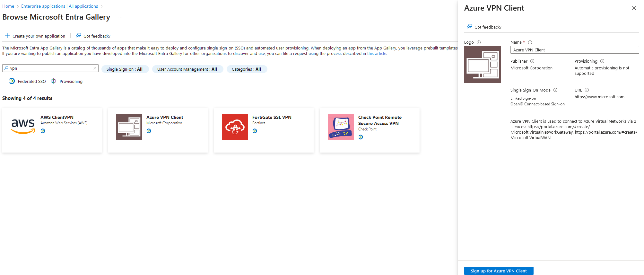Click the info icon next to Logo
This screenshot has width=644, height=275.
(479, 42)
